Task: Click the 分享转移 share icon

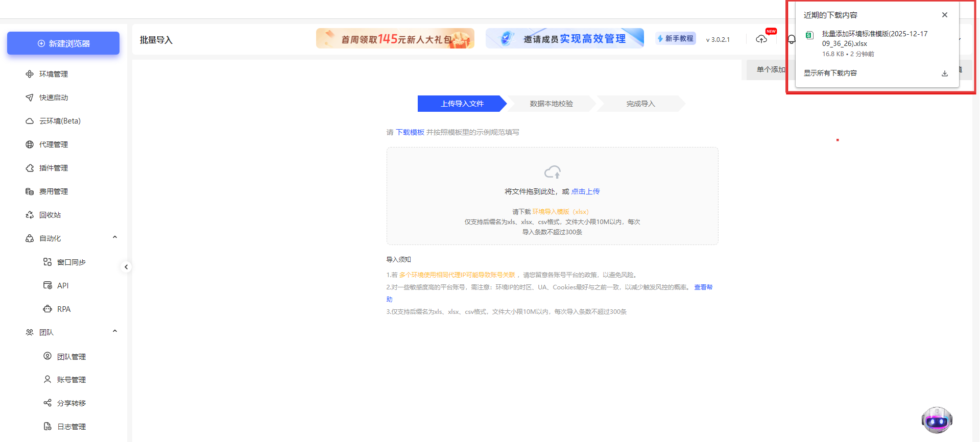Action: (47, 403)
